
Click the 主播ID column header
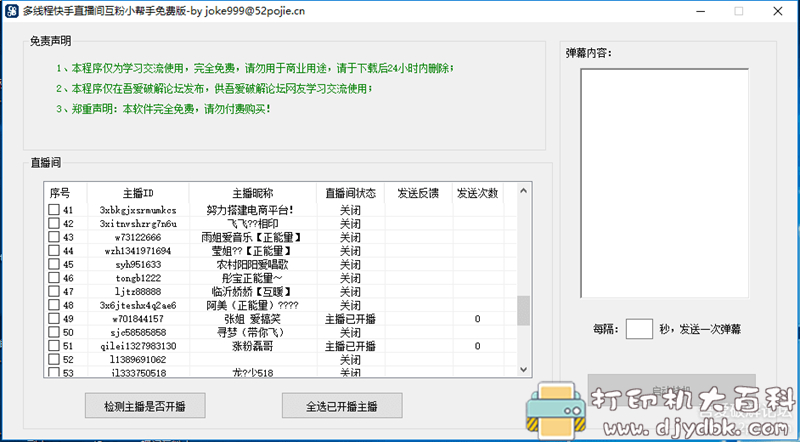138,193
